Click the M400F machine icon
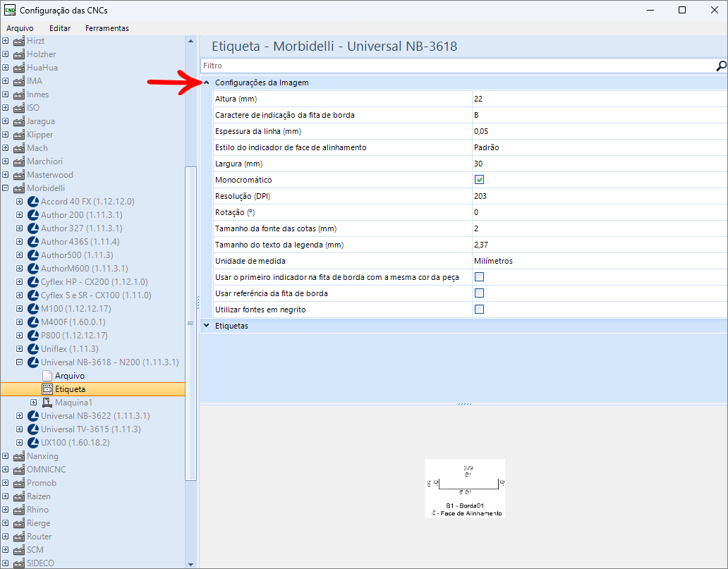Viewport: 728px width, 569px height. click(x=33, y=322)
